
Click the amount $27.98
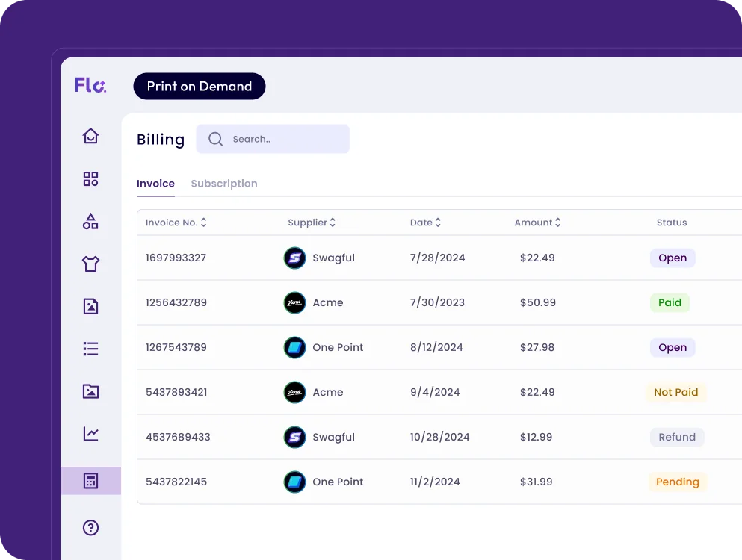coord(537,348)
